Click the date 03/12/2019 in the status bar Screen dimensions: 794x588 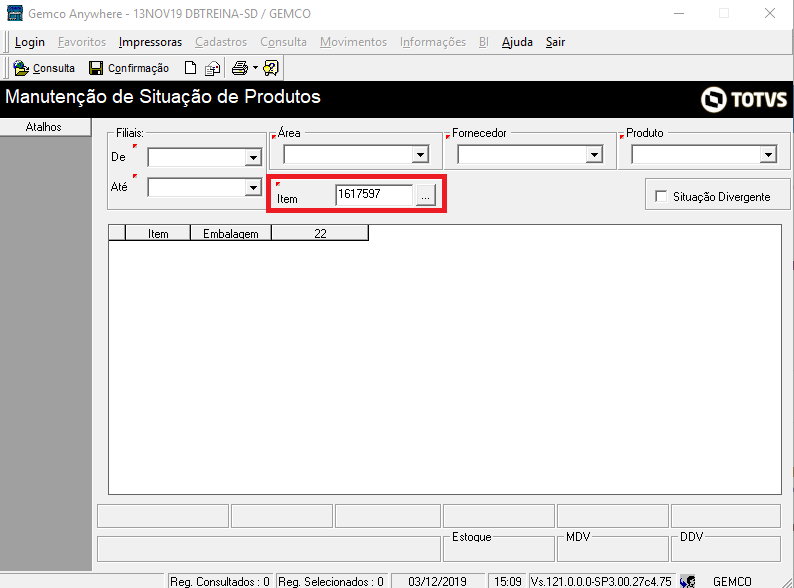(438, 581)
